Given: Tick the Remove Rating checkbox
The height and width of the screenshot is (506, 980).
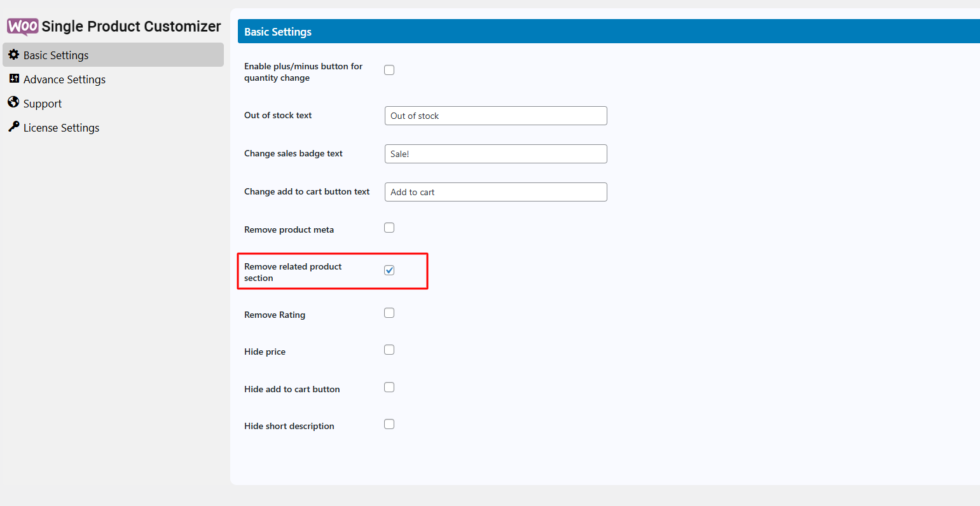Looking at the screenshot, I should [389, 313].
